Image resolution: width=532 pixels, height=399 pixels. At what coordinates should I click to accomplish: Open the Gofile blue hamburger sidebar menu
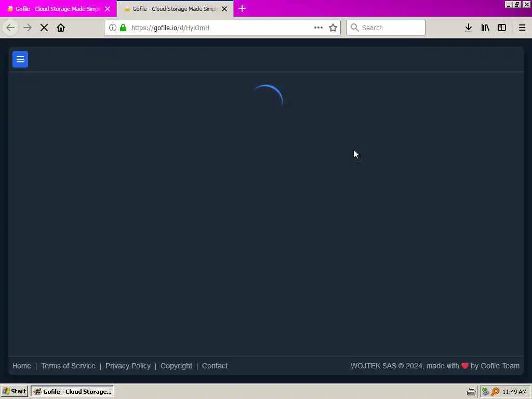click(x=20, y=59)
